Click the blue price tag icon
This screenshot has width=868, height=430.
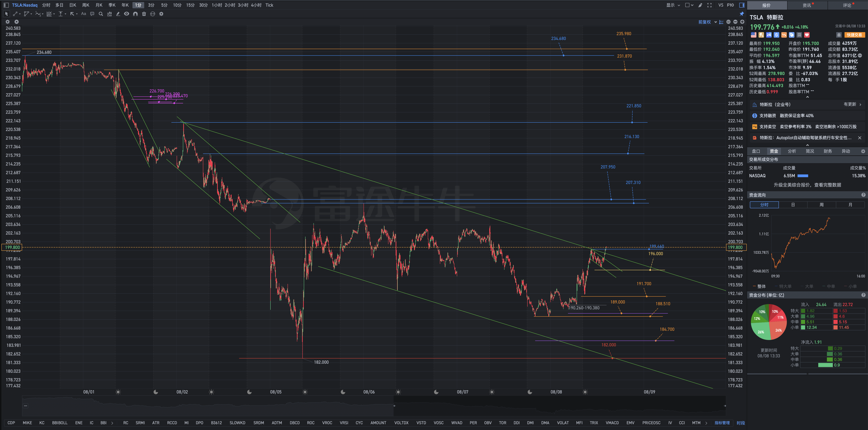click(x=791, y=35)
